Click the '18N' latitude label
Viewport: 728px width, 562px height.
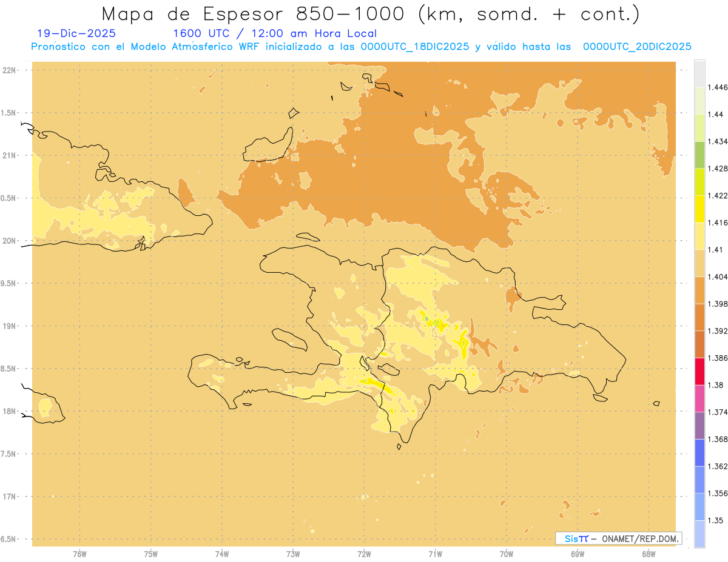click(9, 411)
